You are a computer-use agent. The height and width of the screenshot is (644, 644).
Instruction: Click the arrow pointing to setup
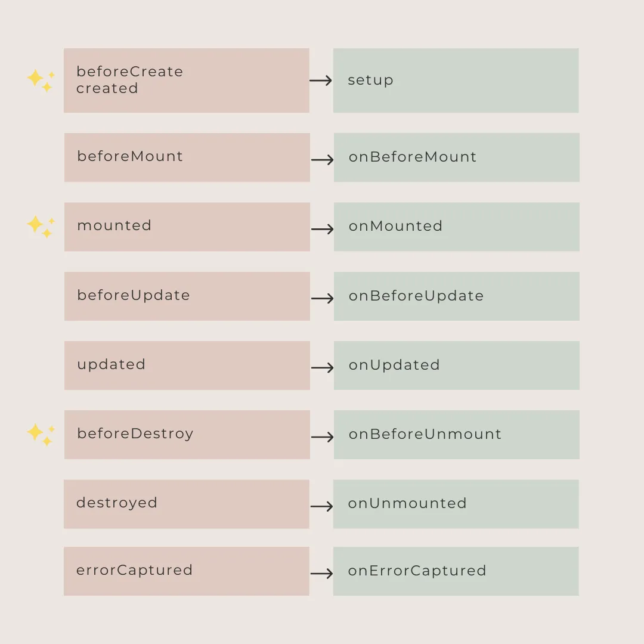point(321,80)
